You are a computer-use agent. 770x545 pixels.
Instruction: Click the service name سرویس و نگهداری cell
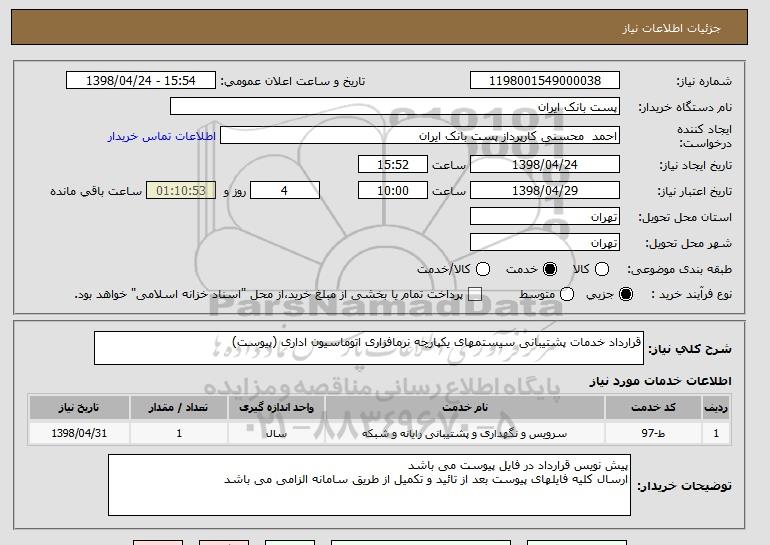[x=465, y=433]
